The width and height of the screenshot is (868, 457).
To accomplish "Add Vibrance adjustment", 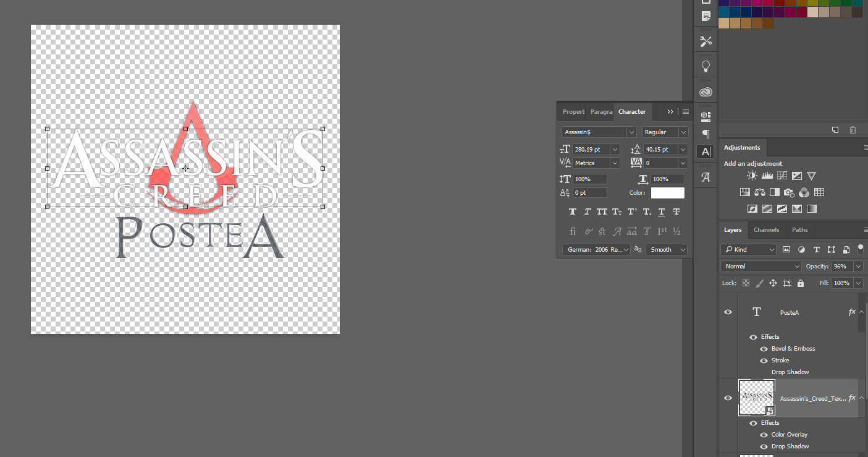I will (812, 176).
